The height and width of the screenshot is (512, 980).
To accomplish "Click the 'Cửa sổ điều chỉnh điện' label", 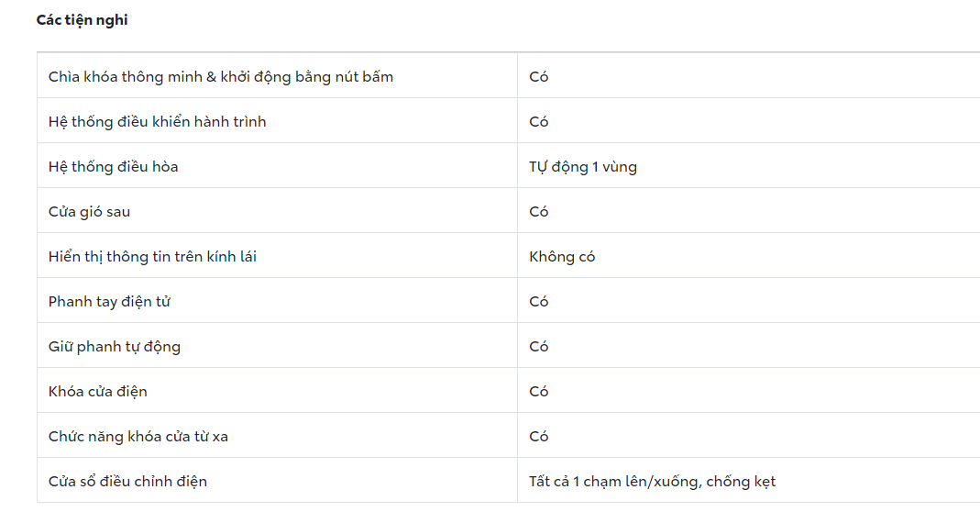I will (x=127, y=482).
